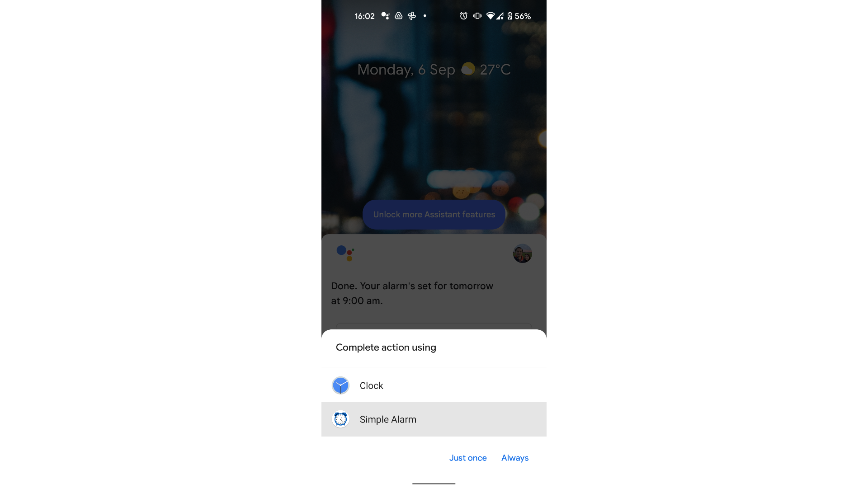
Task: View current date and weather display
Action: pyautogui.click(x=434, y=70)
